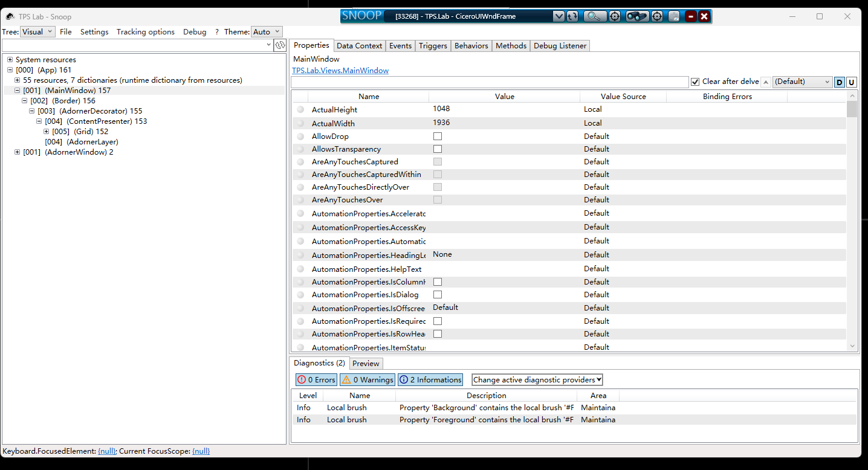Click the binoculars Snoop icon
Viewport: 868px width, 470px height.
637,16
